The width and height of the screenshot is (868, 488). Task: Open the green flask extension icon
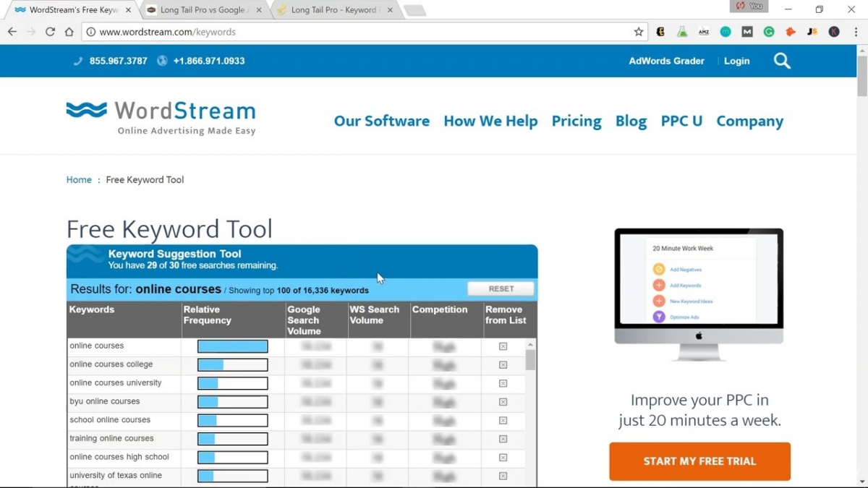tap(682, 32)
